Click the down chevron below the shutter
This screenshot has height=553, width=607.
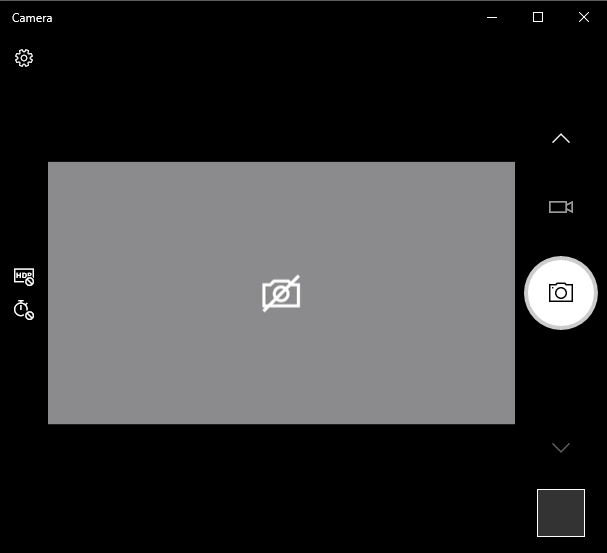(560, 447)
